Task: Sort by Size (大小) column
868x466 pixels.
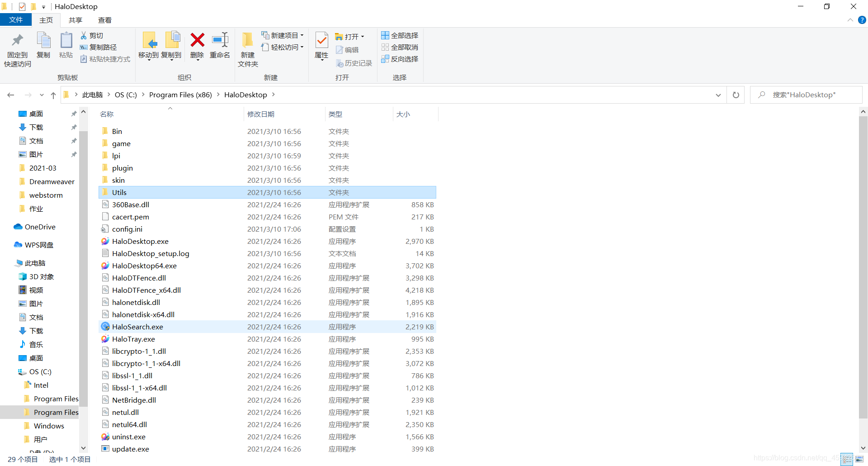Action: pos(403,114)
